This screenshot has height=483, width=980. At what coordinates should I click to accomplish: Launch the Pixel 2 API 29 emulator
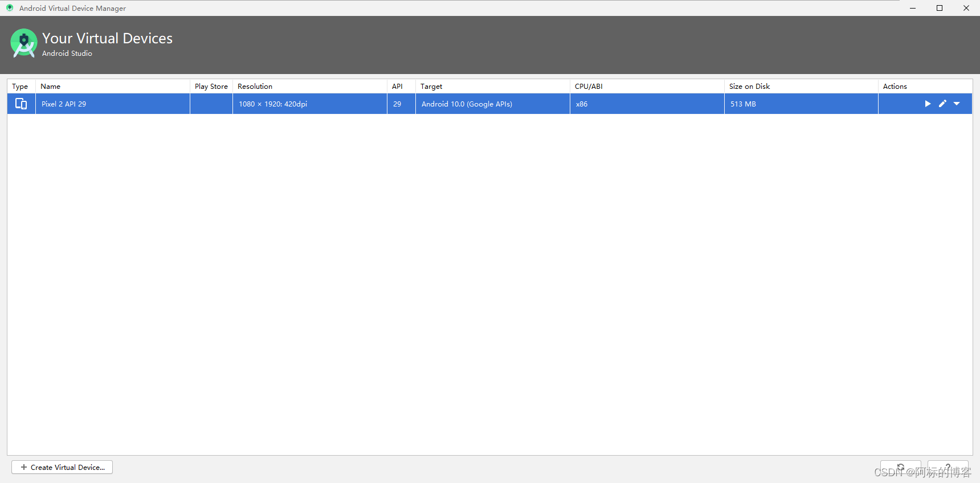pyautogui.click(x=928, y=104)
